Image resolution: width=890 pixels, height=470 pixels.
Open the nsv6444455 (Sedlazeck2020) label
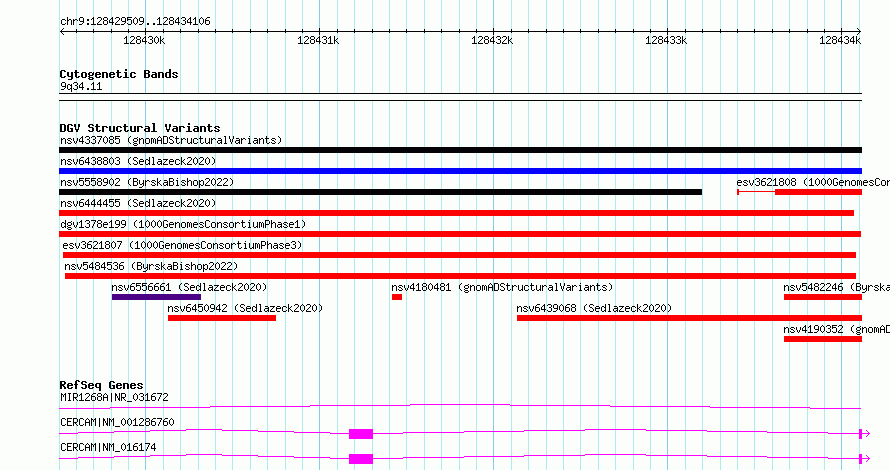coord(138,203)
